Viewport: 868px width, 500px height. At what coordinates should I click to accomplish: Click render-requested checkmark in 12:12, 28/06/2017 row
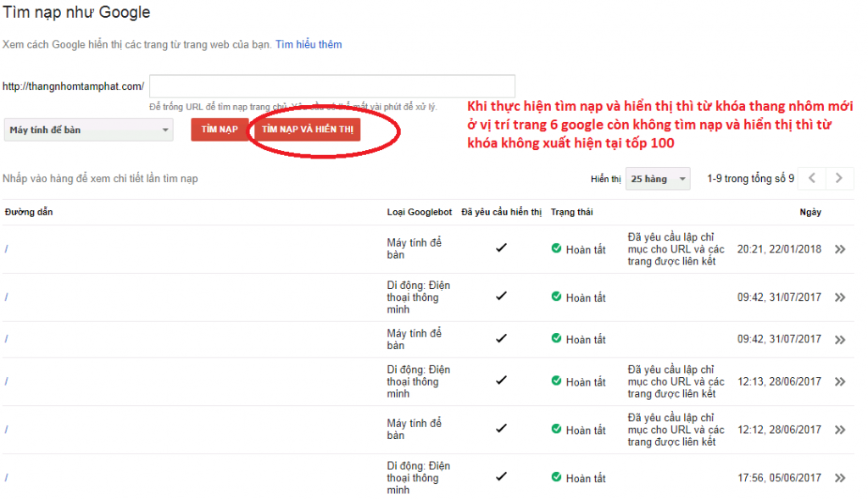point(501,429)
